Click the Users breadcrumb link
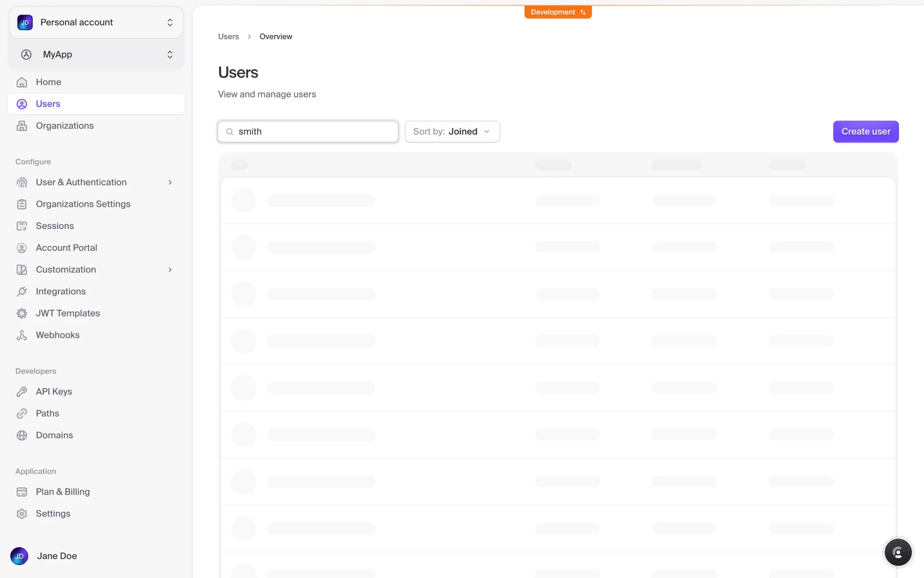 (228, 37)
